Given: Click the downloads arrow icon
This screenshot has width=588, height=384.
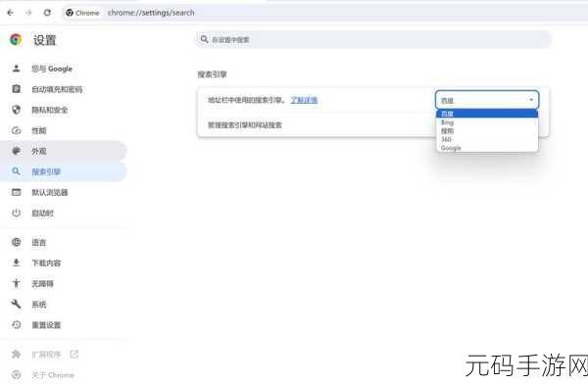Looking at the screenshot, I should tap(16, 263).
